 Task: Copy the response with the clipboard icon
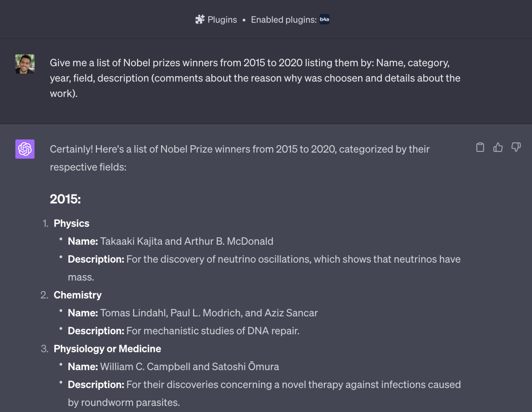coord(480,147)
